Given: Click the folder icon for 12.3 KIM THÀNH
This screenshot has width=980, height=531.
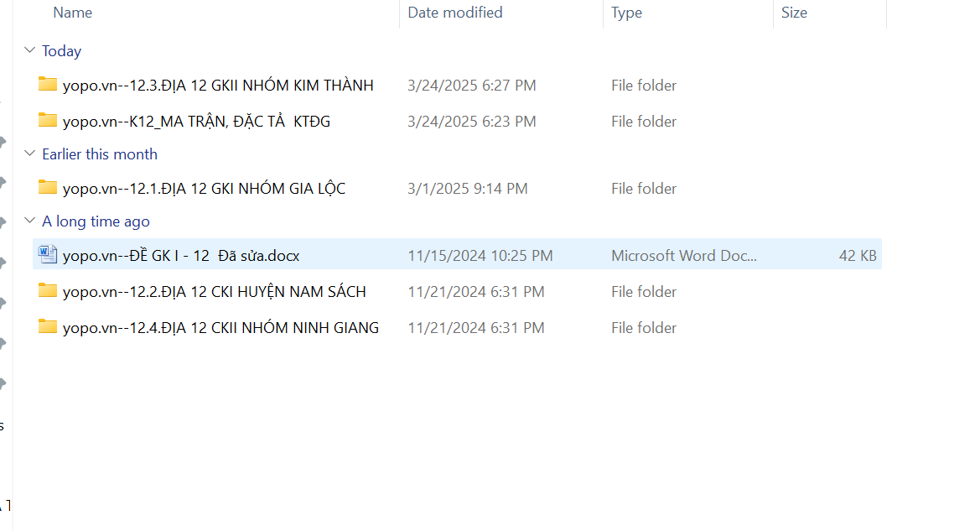Looking at the screenshot, I should pos(48,85).
